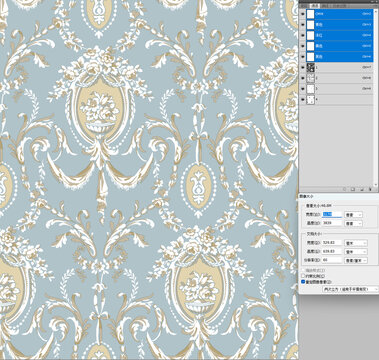Open the pixel width unit dropdown
Viewport: 379px width, 360px height.
353,215
